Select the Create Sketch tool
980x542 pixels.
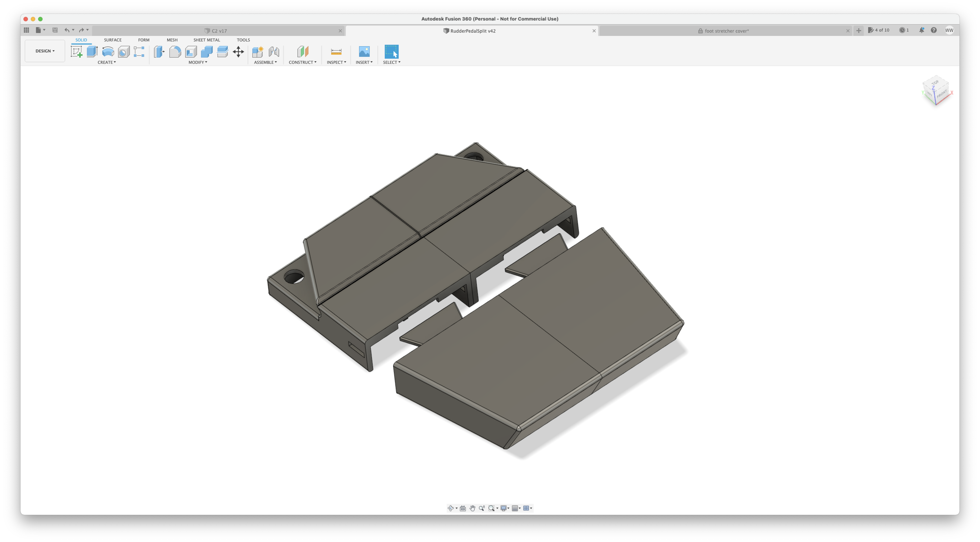point(76,51)
